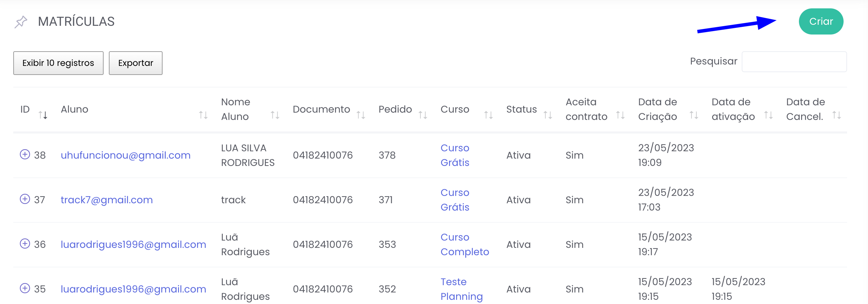Image resolution: width=868 pixels, height=304 pixels.
Task: Sort table by ID column arrows
Action: (x=43, y=115)
